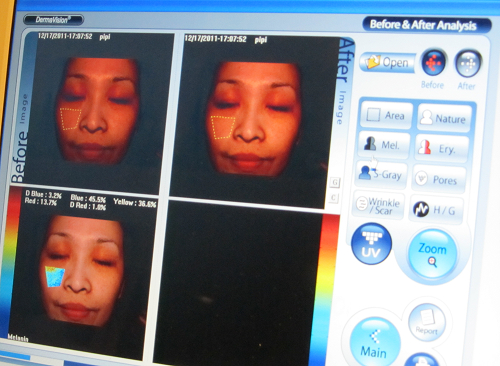Open the H/G histogram graph
Image resolution: width=500 pixels, height=366 pixels.
click(x=436, y=210)
